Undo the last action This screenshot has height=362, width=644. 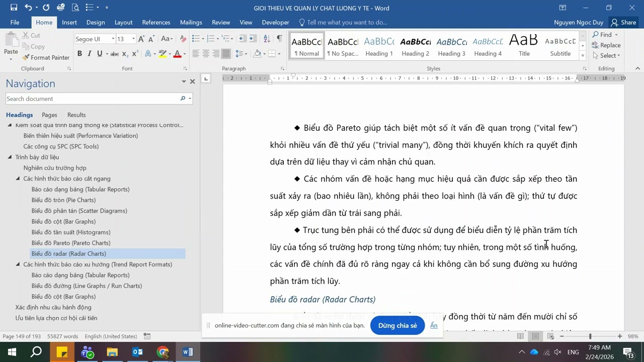28,8
